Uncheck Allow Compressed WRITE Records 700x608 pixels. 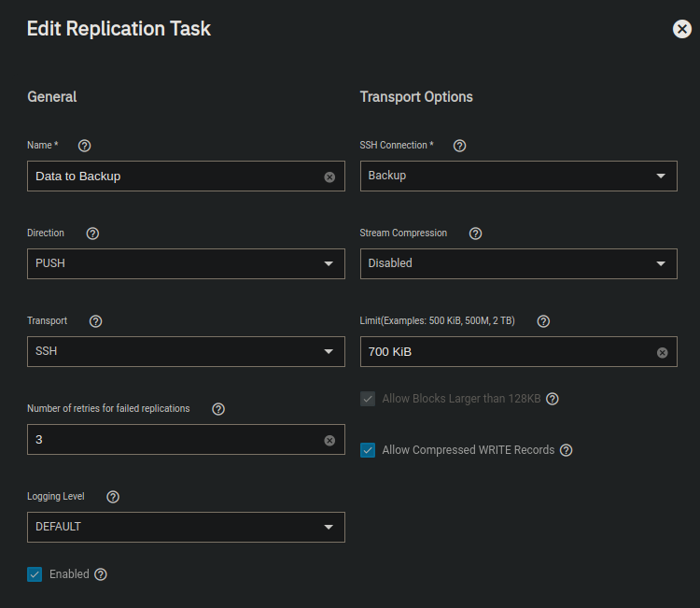[368, 450]
